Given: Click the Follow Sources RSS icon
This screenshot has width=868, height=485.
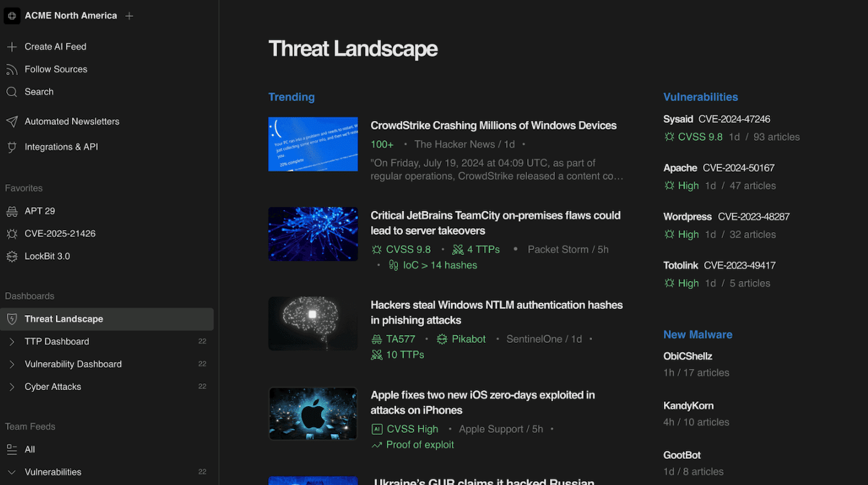Looking at the screenshot, I should (12, 69).
